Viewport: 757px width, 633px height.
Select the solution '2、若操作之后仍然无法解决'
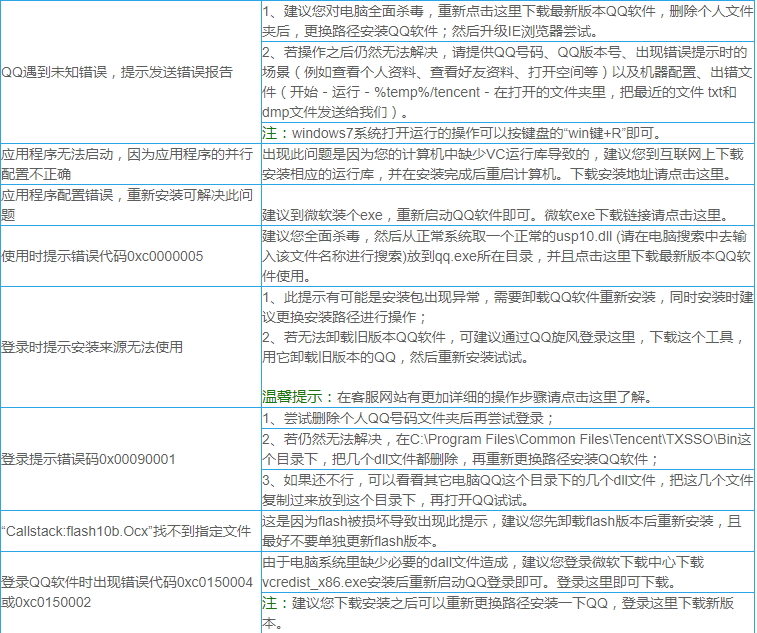point(508,82)
